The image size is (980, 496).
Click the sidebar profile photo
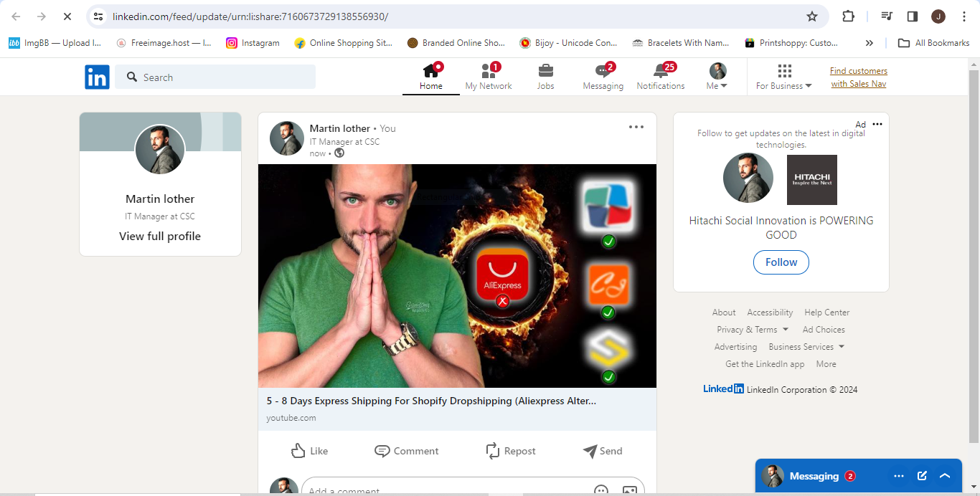pos(160,150)
